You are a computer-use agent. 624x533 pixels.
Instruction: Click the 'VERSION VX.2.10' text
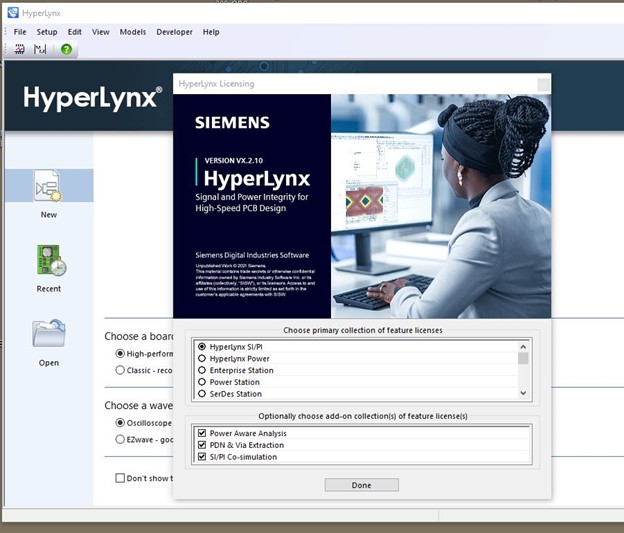(234, 160)
